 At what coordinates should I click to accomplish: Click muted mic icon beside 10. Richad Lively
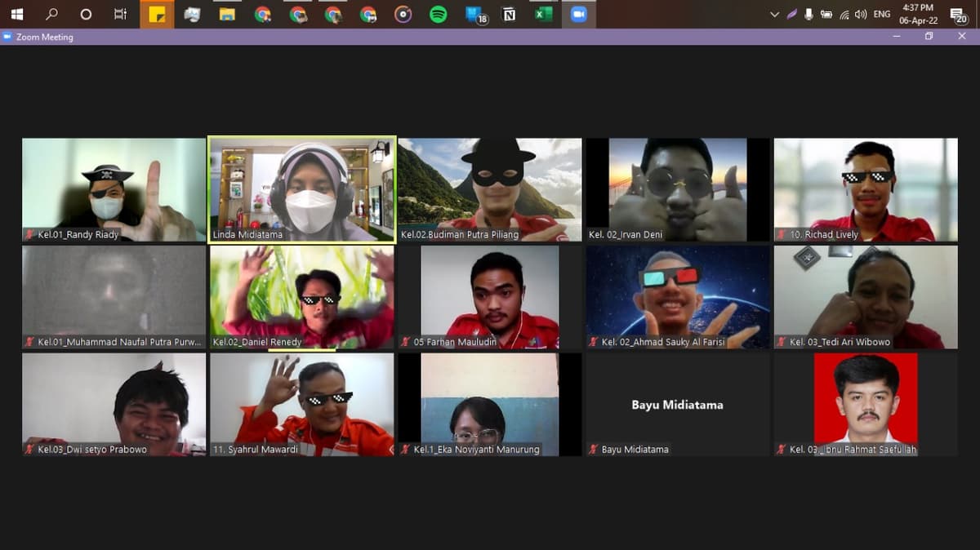click(x=782, y=235)
